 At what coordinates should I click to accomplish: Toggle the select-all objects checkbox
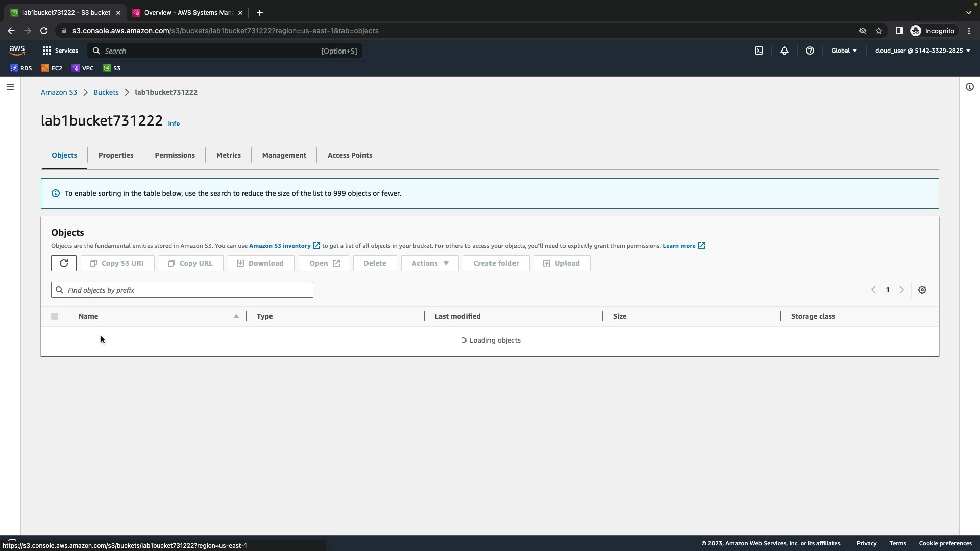[x=55, y=316]
